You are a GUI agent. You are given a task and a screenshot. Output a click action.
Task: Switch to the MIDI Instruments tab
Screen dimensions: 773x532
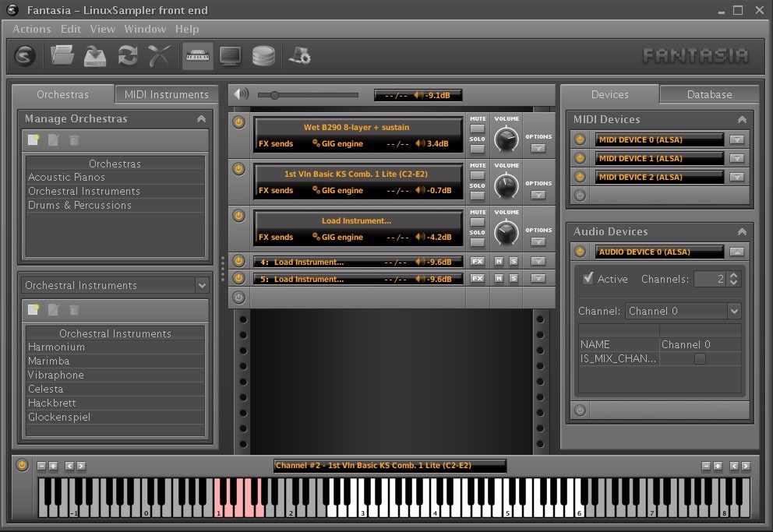click(x=166, y=93)
